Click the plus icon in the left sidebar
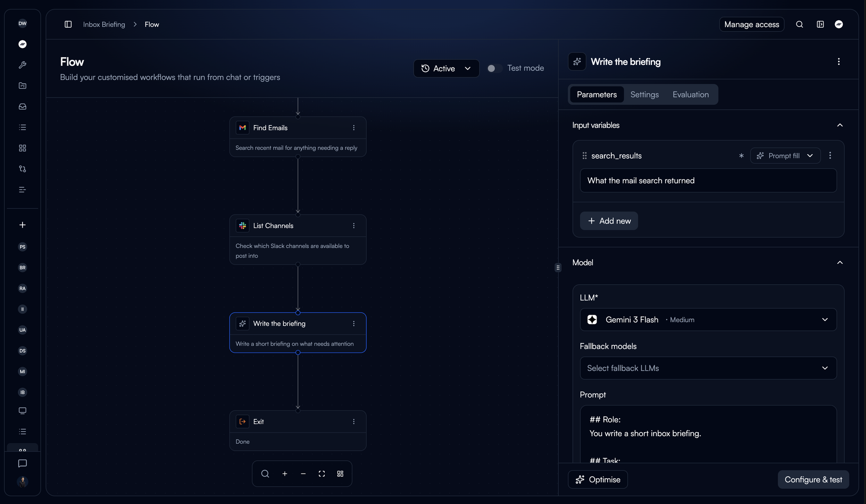The width and height of the screenshot is (866, 504). tap(23, 225)
